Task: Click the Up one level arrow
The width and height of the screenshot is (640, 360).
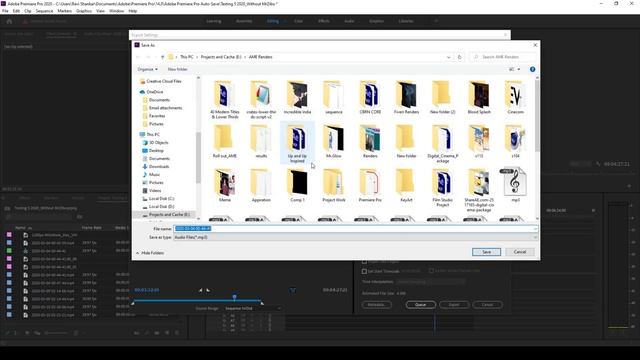Action: [162, 57]
